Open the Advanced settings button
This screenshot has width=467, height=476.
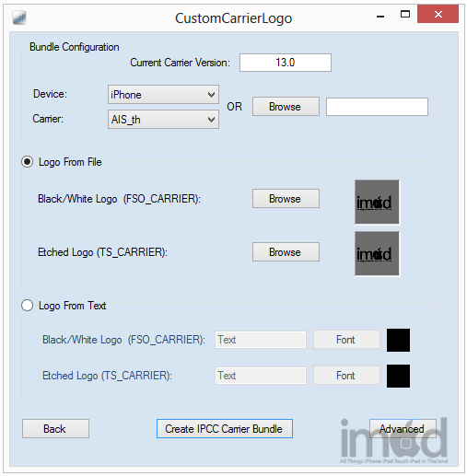pos(403,428)
